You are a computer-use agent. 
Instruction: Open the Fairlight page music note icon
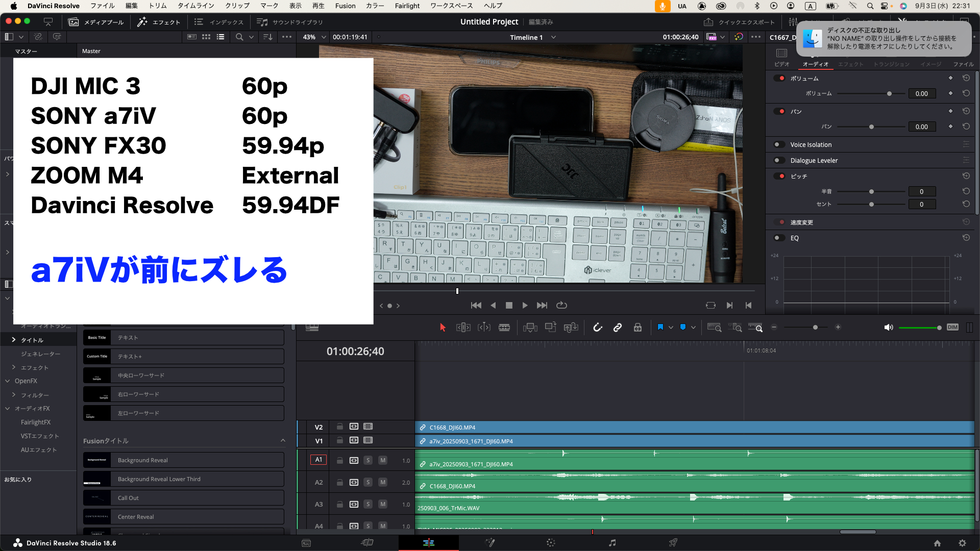pyautogui.click(x=612, y=543)
